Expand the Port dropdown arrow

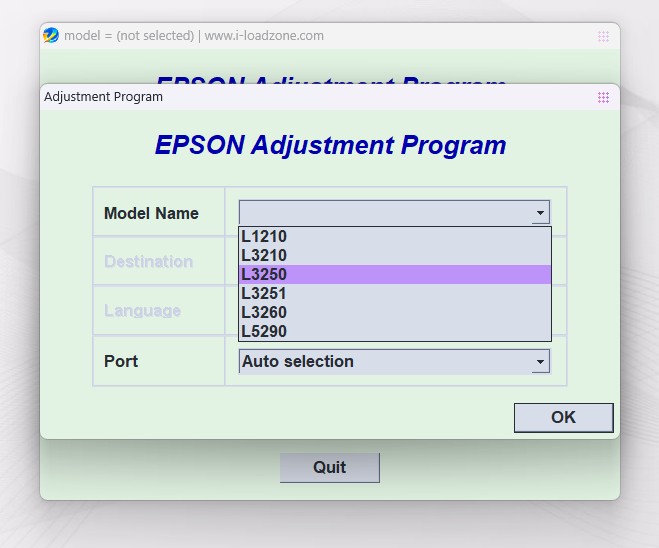[x=540, y=362]
